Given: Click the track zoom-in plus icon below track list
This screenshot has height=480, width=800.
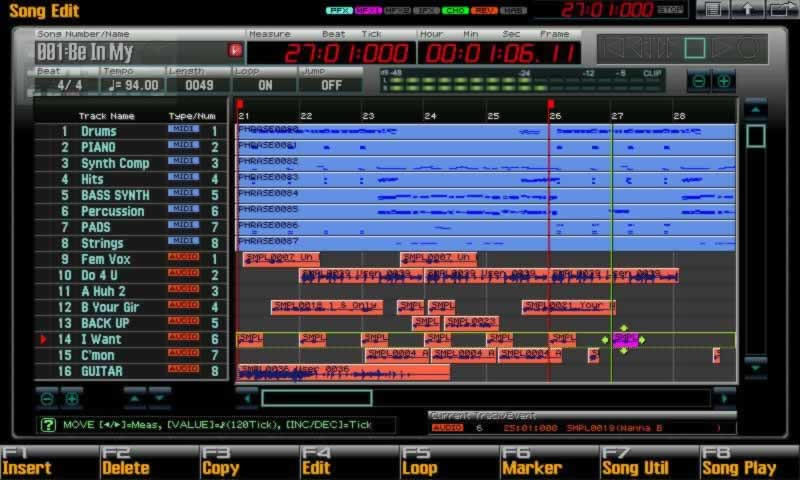Looking at the screenshot, I should pos(72,398).
